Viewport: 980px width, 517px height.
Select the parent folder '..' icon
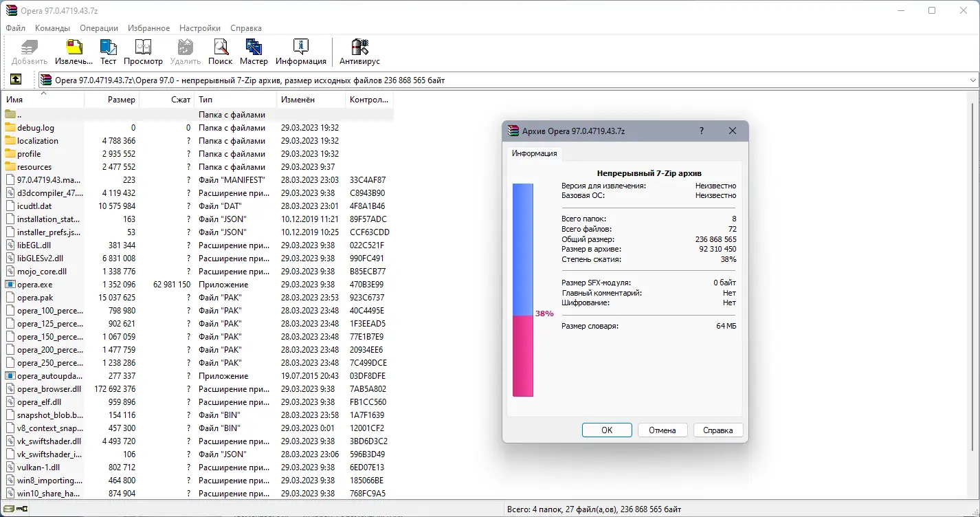10,114
